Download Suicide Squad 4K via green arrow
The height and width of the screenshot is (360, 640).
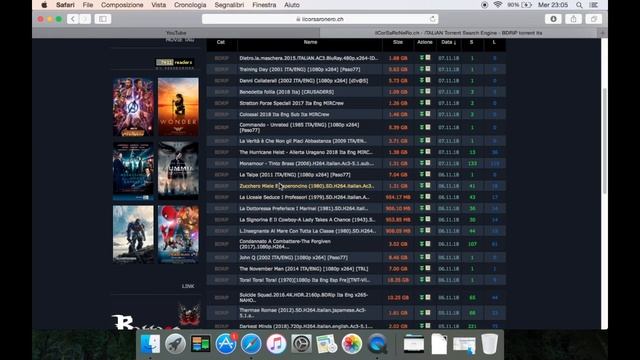coord(422,298)
